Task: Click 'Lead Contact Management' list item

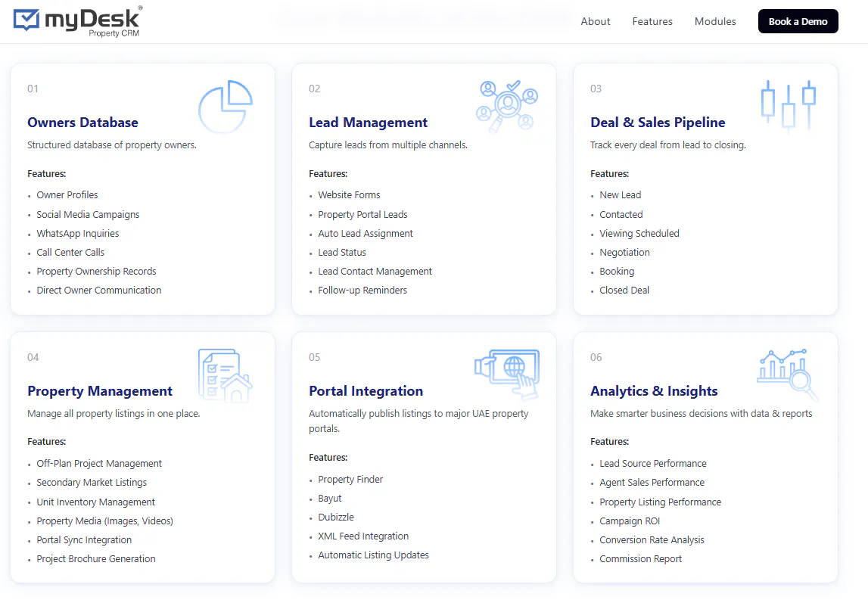Action: click(x=375, y=272)
